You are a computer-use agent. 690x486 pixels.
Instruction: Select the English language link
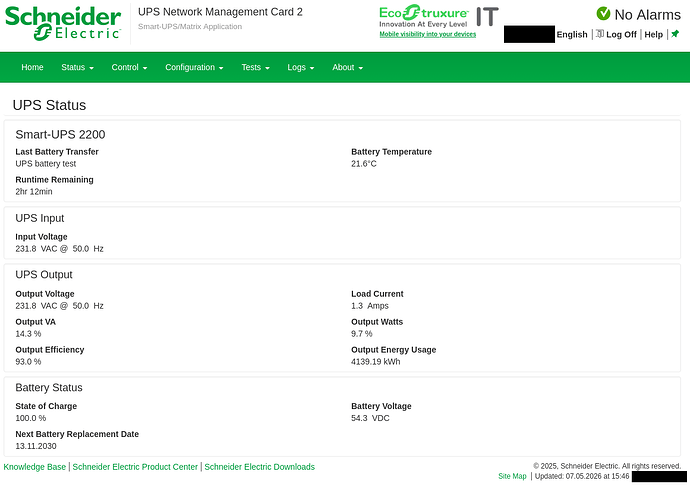point(572,34)
